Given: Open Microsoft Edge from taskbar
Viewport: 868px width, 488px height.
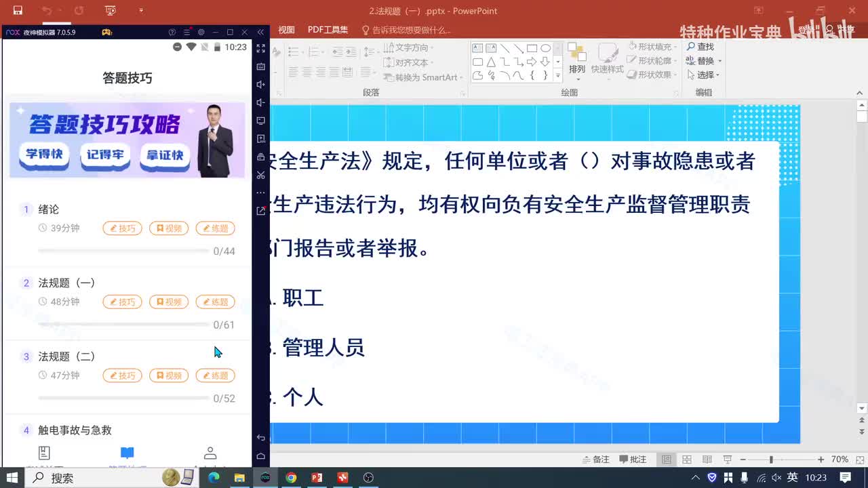Looking at the screenshot, I should 214,478.
